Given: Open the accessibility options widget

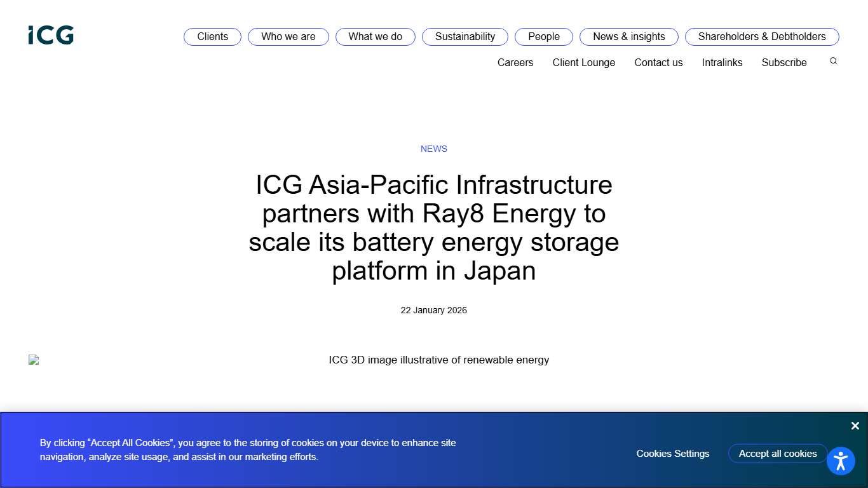Looking at the screenshot, I should pos(841,461).
